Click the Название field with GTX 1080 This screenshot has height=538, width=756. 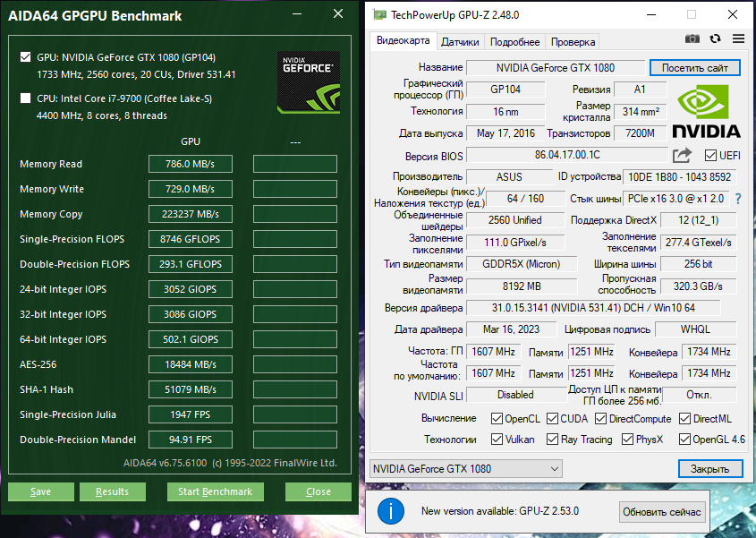(556, 67)
